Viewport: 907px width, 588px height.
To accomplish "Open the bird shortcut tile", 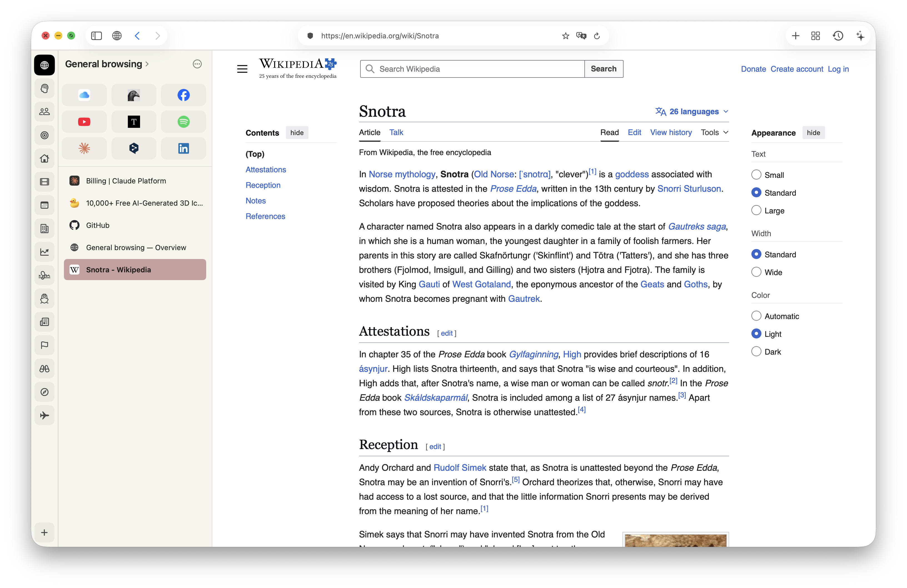I will 134,95.
